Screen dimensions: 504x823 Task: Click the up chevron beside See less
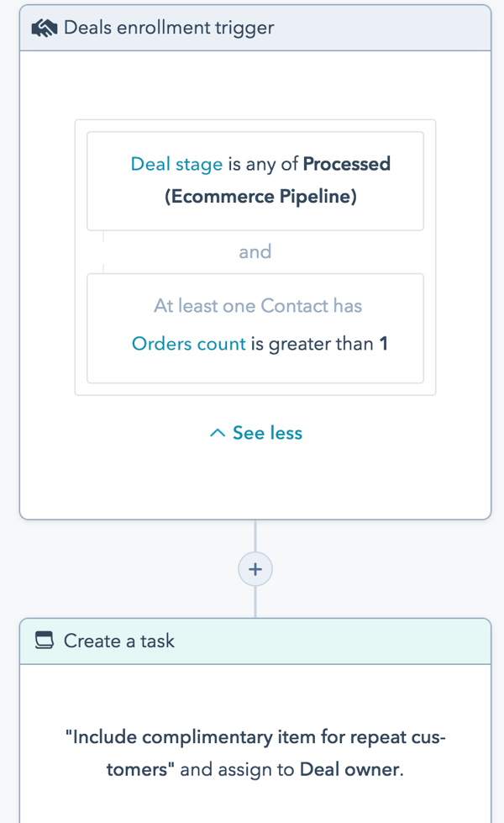(x=218, y=433)
